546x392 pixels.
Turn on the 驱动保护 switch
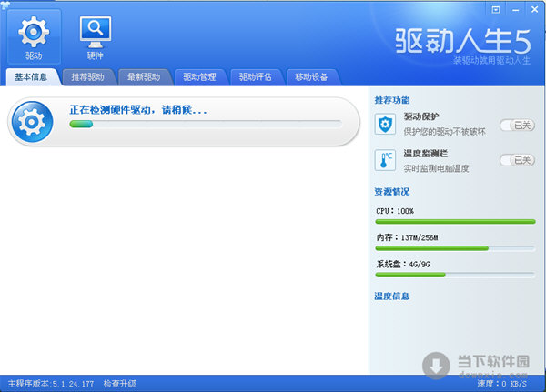517,125
